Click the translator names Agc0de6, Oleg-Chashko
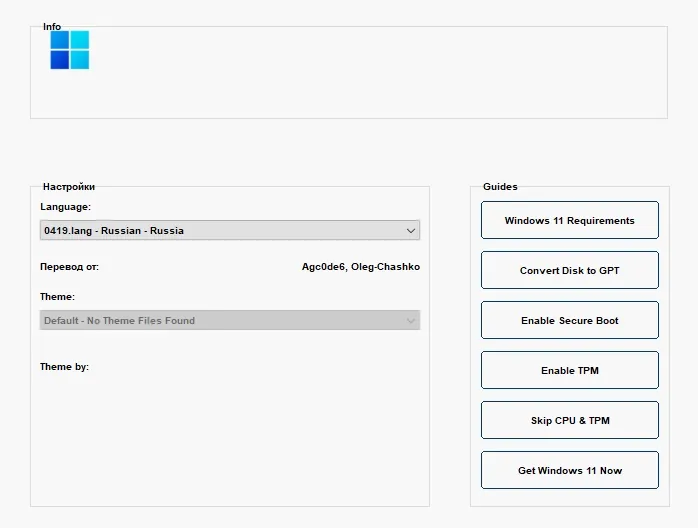 pyautogui.click(x=361, y=267)
